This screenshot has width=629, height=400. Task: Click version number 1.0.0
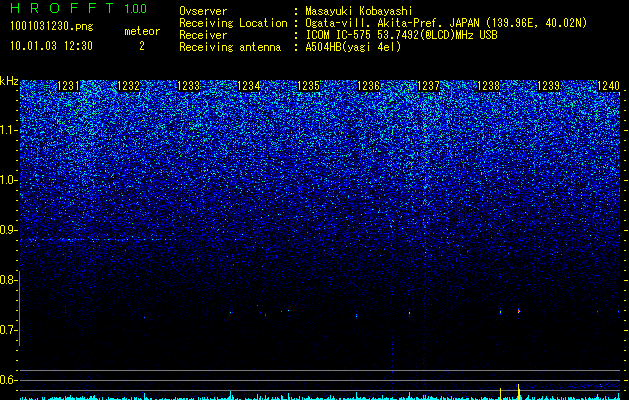(x=136, y=9)
